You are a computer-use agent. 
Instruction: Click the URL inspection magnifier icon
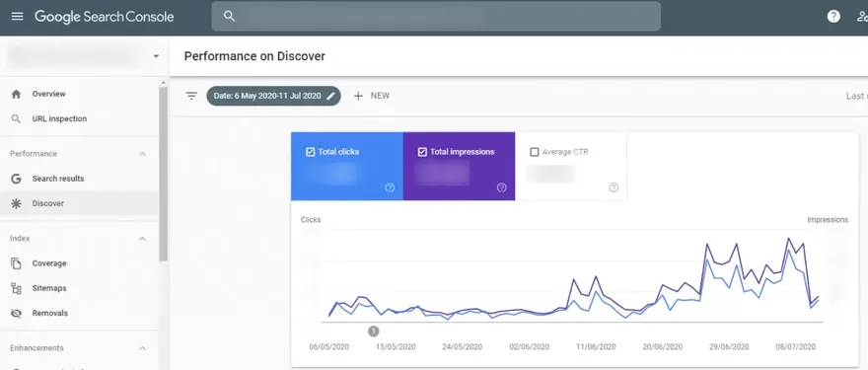click(16, 119)
